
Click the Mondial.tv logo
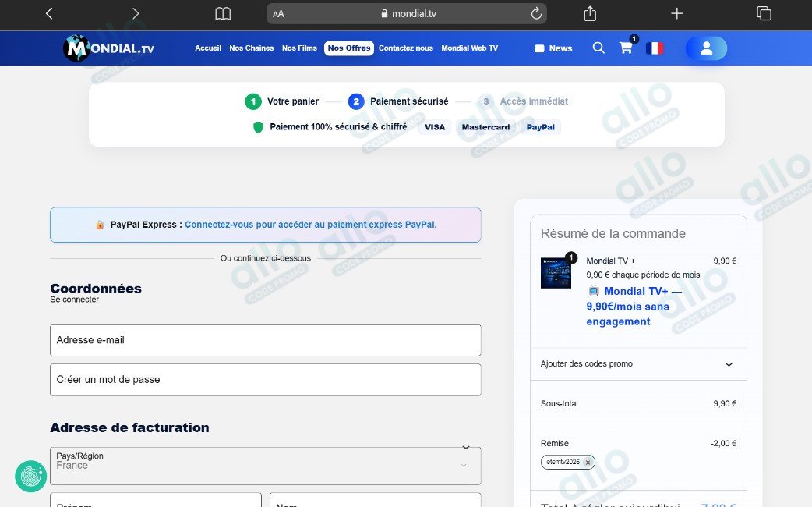109,48
